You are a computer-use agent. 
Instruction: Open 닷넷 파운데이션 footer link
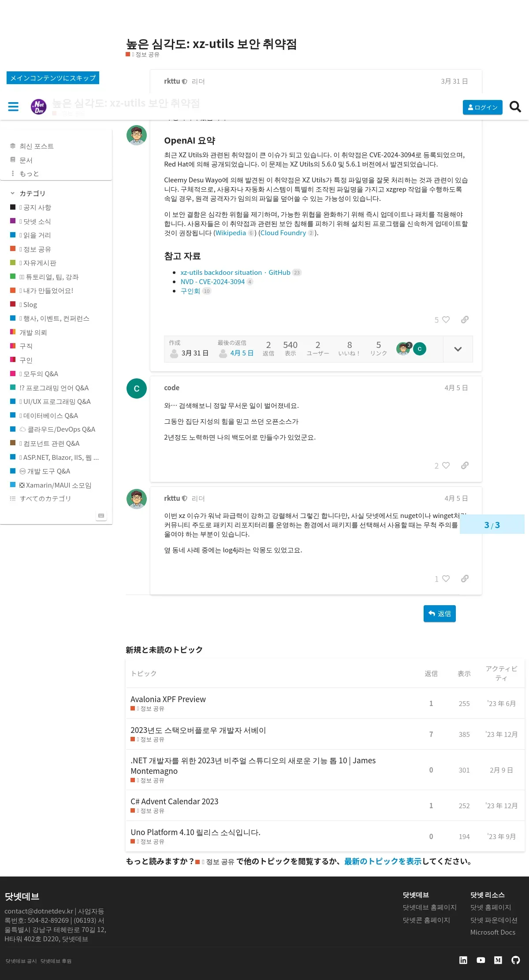point(494,920)
